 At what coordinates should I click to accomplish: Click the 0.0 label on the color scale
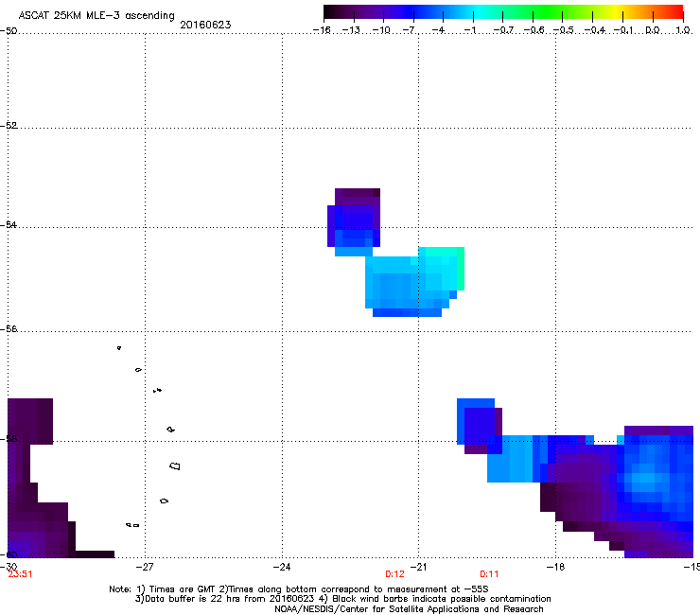pyautogui.click(x=653, y=30)
